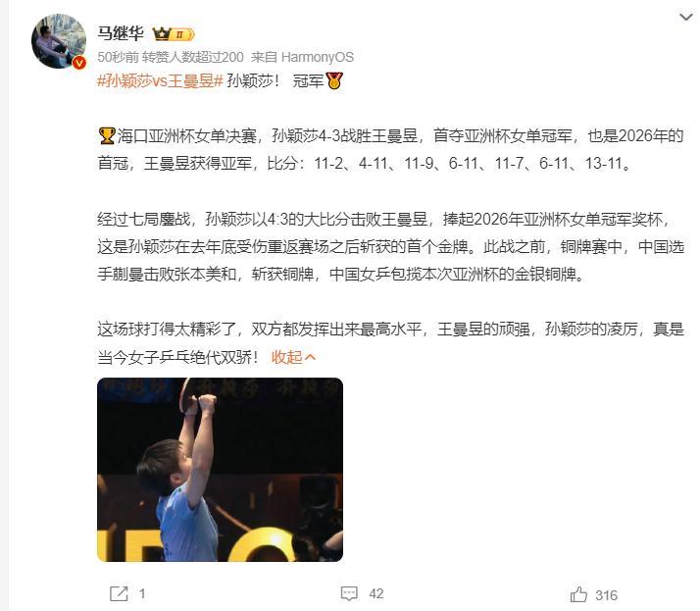Click the repost share icon
Screen dimensions: 700x611
click(x=119, y=593)
